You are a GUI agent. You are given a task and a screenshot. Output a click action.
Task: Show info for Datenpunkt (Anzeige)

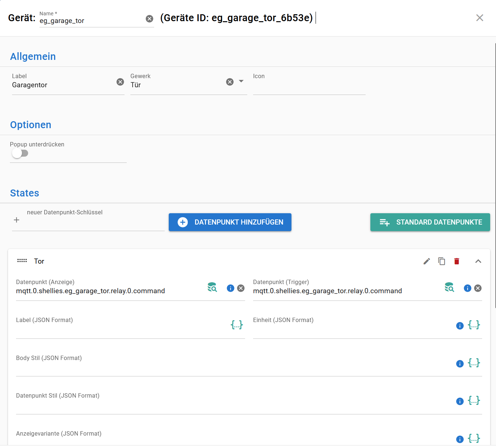(230, 288)
